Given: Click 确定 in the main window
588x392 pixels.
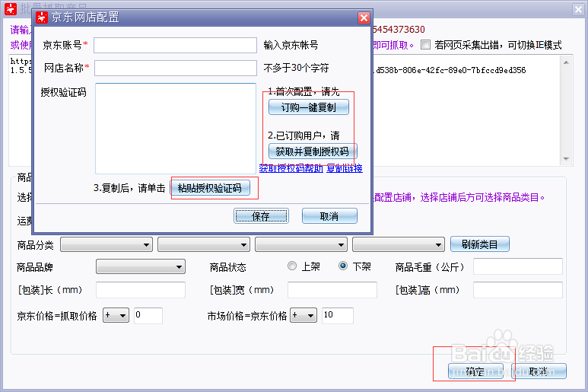Looking at the screenshot, I should tap(475, 371).
